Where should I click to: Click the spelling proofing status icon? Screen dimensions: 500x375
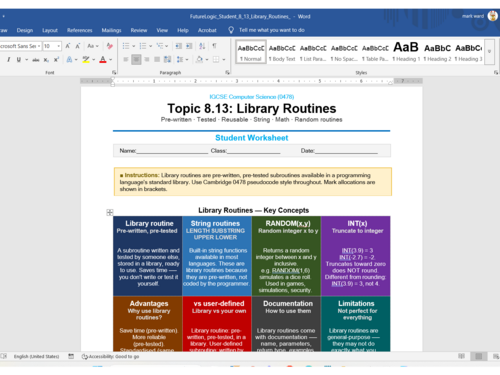pos(4,356)
